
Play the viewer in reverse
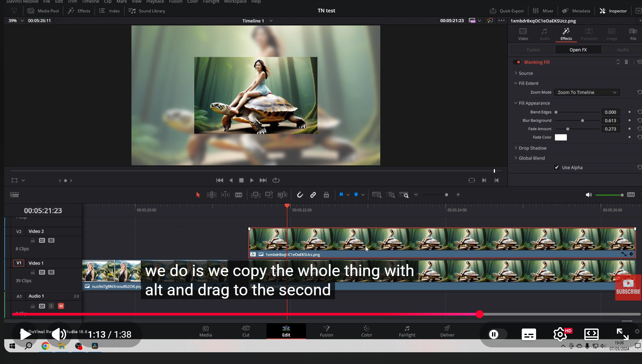tap(231, 180)
